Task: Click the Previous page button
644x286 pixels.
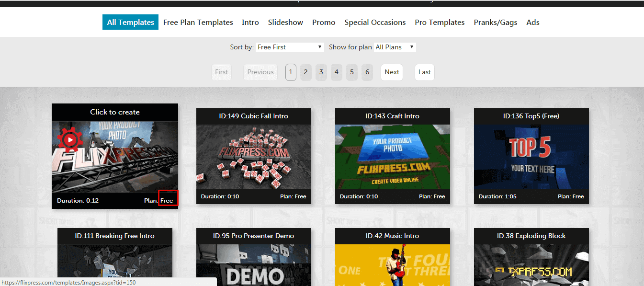Action: (260, 72)
